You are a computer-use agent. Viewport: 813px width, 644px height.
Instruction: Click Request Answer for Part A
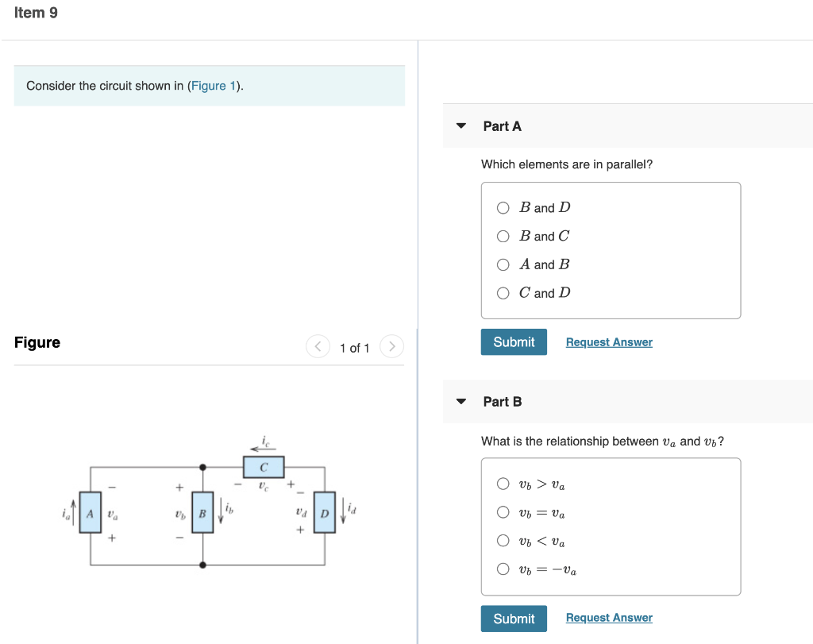(609, 341)
